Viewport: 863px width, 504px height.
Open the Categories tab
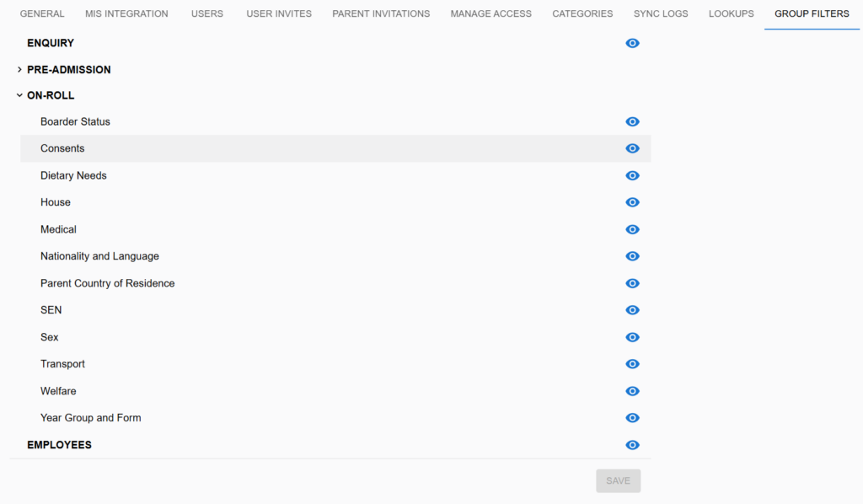point(582,13)
